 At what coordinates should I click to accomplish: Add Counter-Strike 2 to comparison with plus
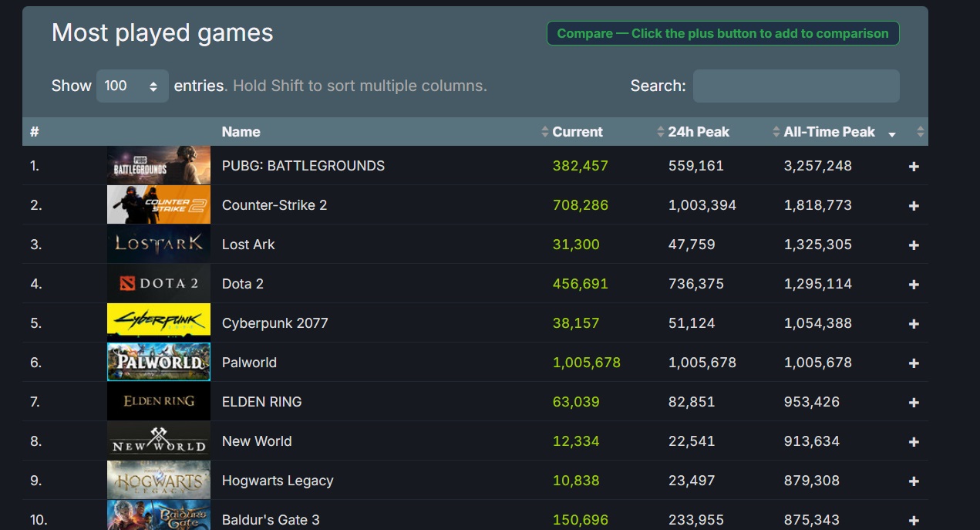point(914,205)
